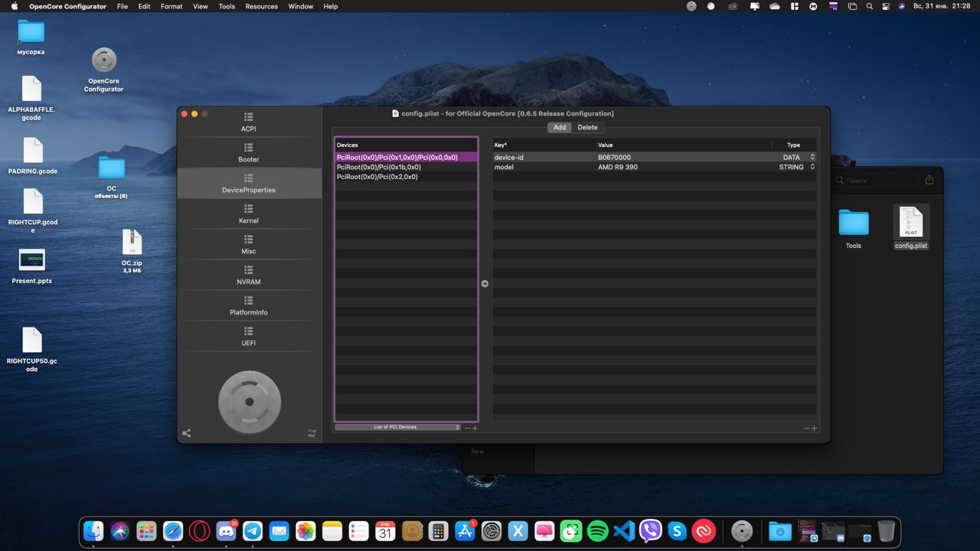Open the Tools menu in menu bar
Screen dimensions: 980x551
227,6
